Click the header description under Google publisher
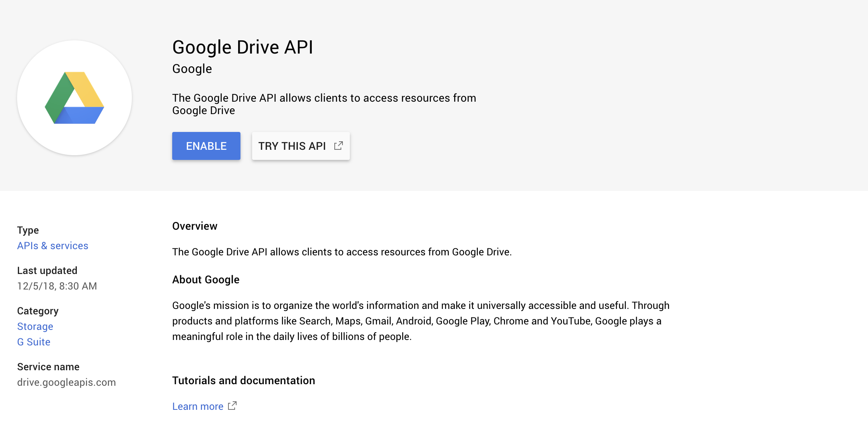868x430 pixels. (x=324, y=104)
